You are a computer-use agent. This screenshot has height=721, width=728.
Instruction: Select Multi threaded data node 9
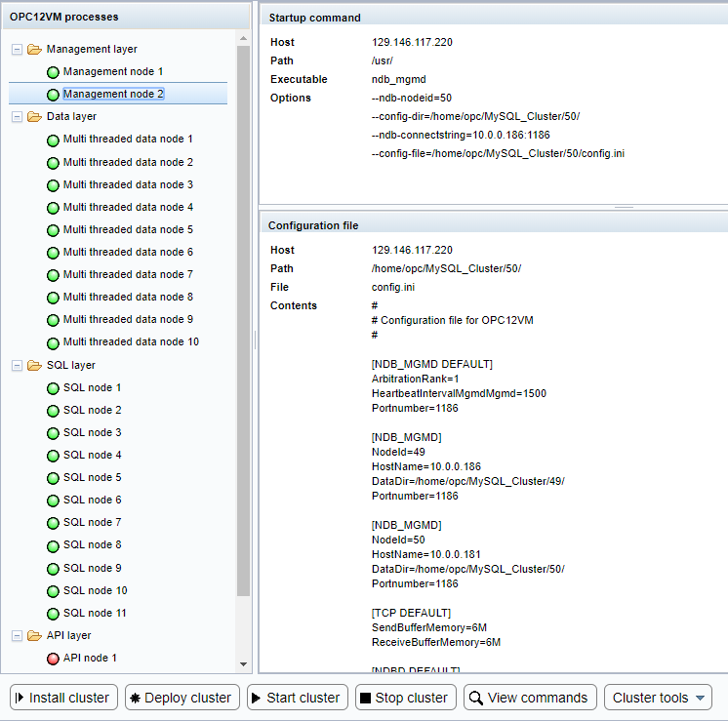[x=128, y=319]
